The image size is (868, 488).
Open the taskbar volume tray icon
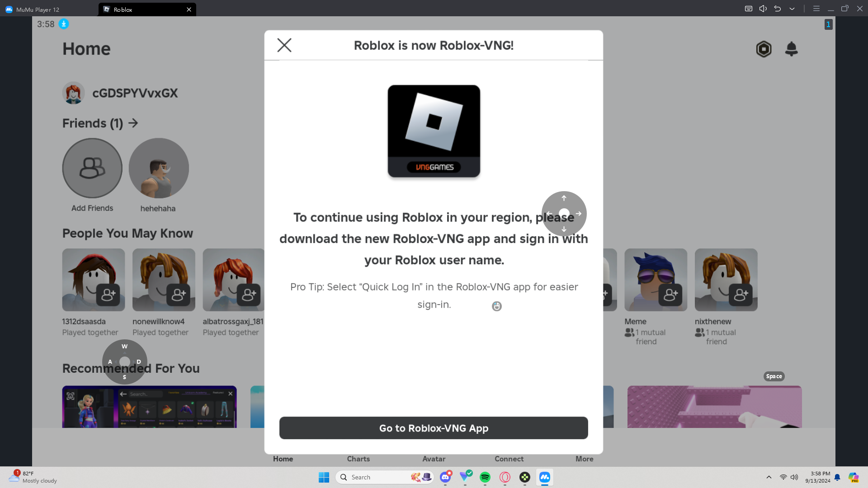pos(794,477)
